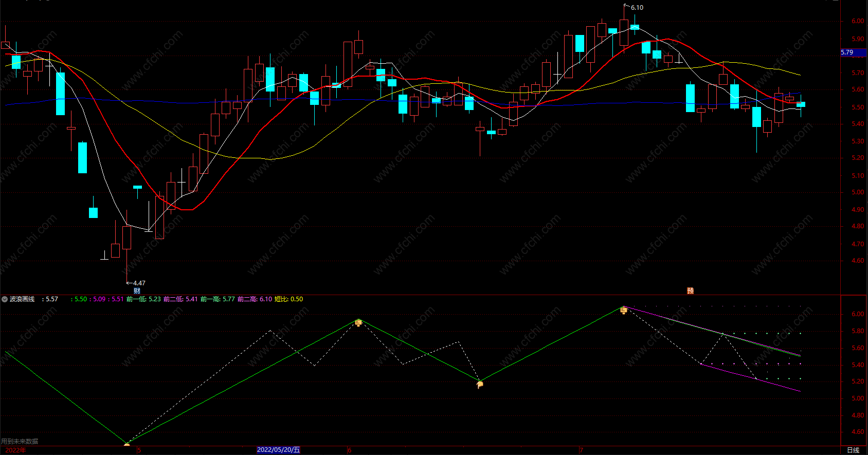This screenshot has height=455, width=868.
Task: Expand the 波浪画线 indicator dropdown arrow
Action: 5,299
